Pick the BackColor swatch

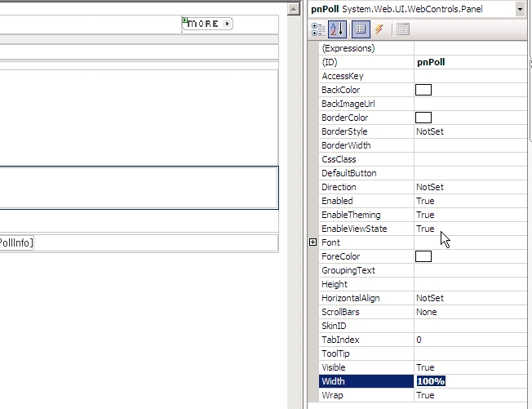tap(423, 90)
